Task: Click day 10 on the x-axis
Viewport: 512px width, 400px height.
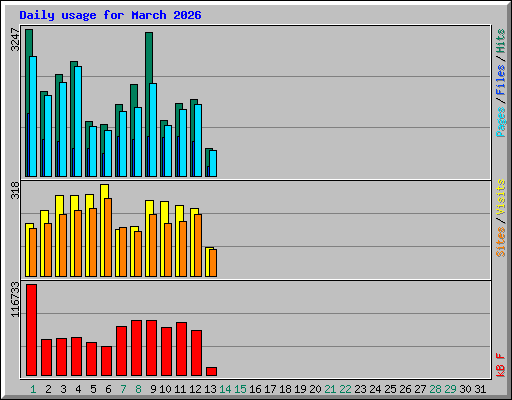Action: (165, 389)
